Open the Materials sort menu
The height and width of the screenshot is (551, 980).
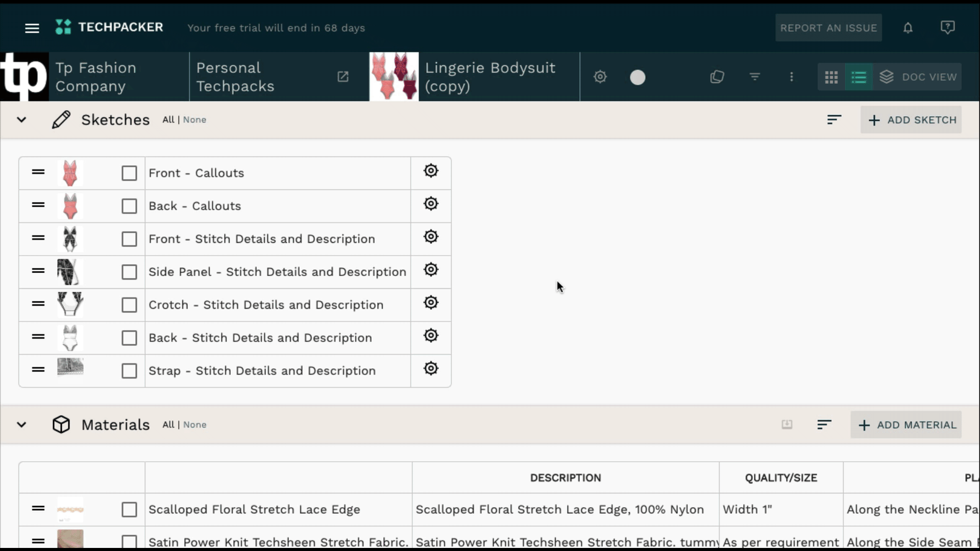(824, 424)
